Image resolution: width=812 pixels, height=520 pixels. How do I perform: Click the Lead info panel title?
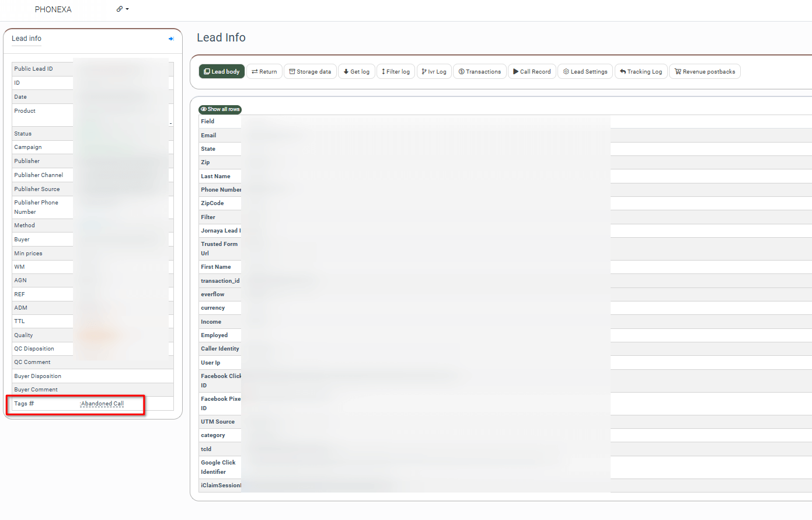27,39
